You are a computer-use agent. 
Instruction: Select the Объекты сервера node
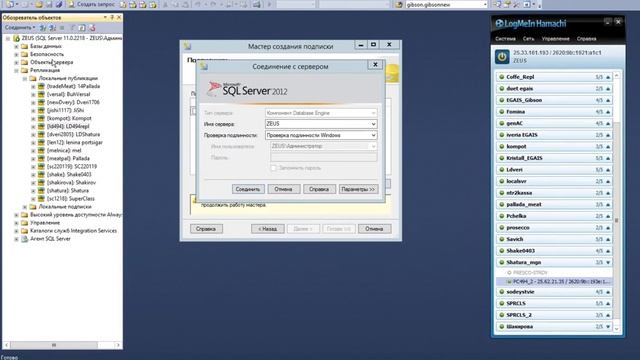[51, 62]
